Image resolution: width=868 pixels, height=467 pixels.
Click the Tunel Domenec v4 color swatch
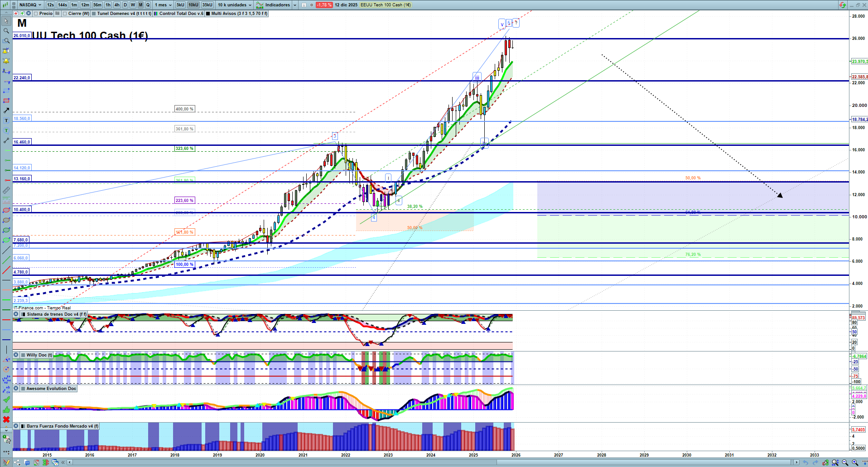[94, 14]
